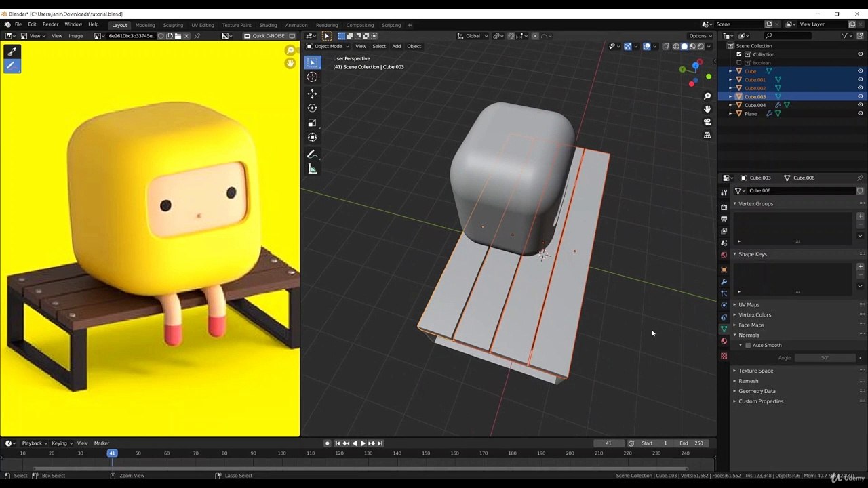Open the Output properties tab
Image resolution: width=868 pixels, height=488 pixels.
click(724, 219)
